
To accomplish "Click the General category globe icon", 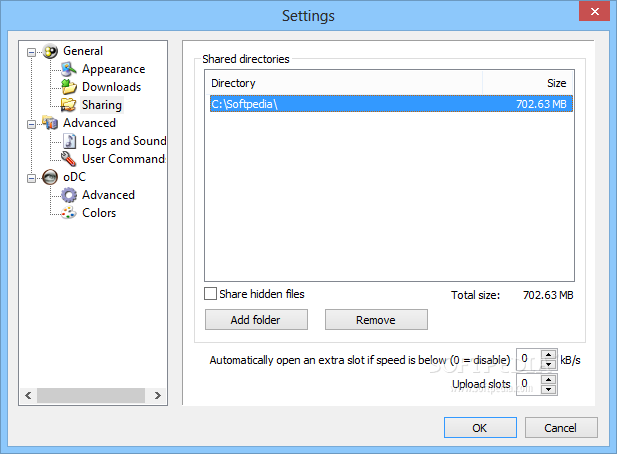I will tap(50, 51).
